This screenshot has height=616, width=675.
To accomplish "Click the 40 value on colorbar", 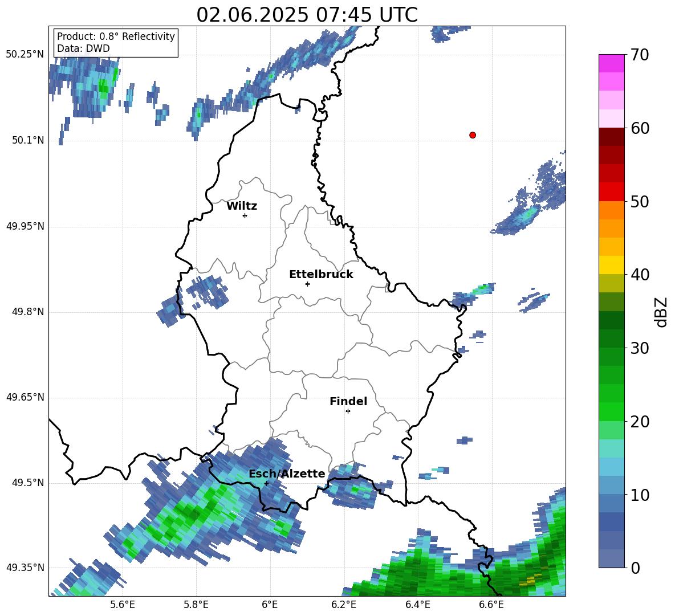I will (640, 275).
